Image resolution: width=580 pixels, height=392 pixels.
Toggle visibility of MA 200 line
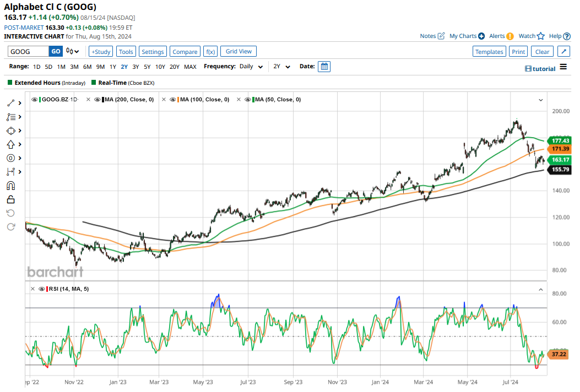(97, 100)
